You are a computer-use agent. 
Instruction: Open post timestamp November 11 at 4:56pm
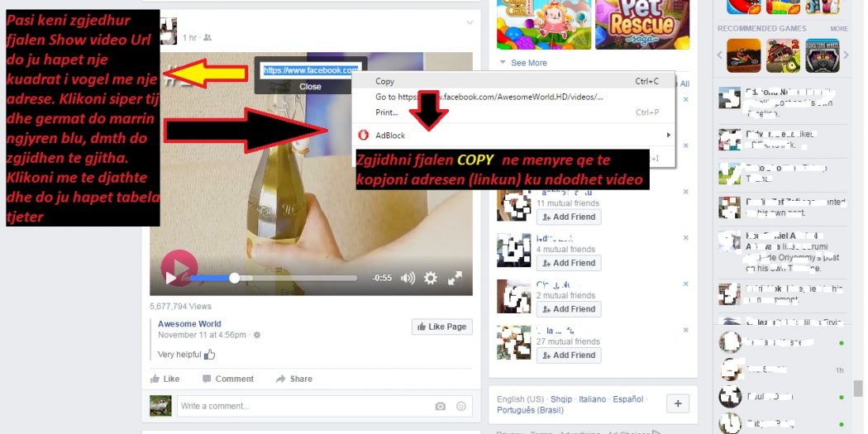202,335
